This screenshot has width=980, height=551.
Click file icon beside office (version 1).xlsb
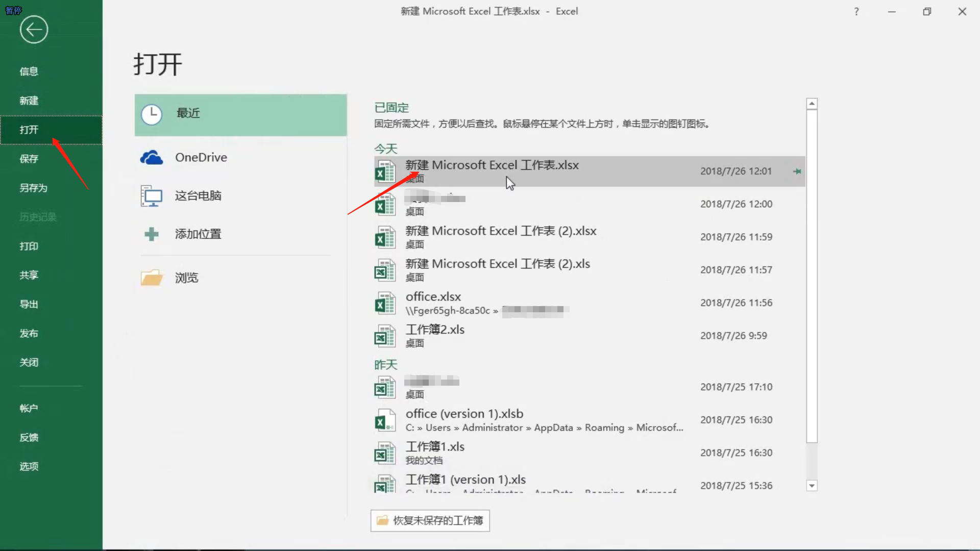(385, 420)
